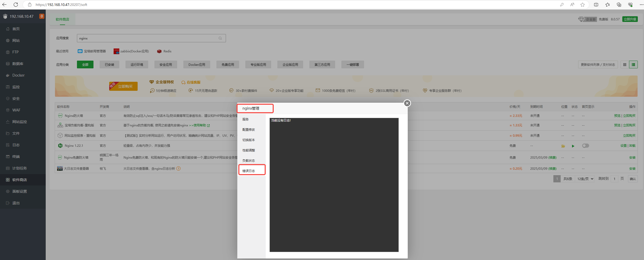Open >>使用帮助 link
Image resolution: width=644 pixels, height=260 pixels.
click(x=199, y=125)
